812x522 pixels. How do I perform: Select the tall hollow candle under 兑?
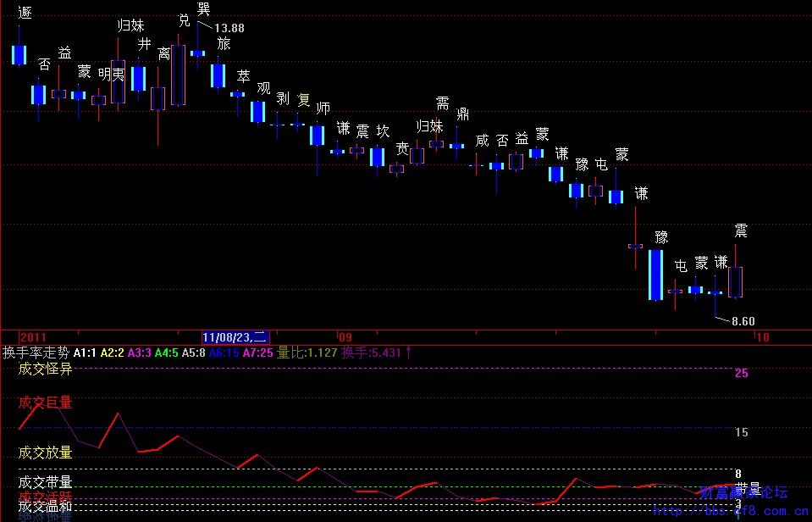[178, 75]
